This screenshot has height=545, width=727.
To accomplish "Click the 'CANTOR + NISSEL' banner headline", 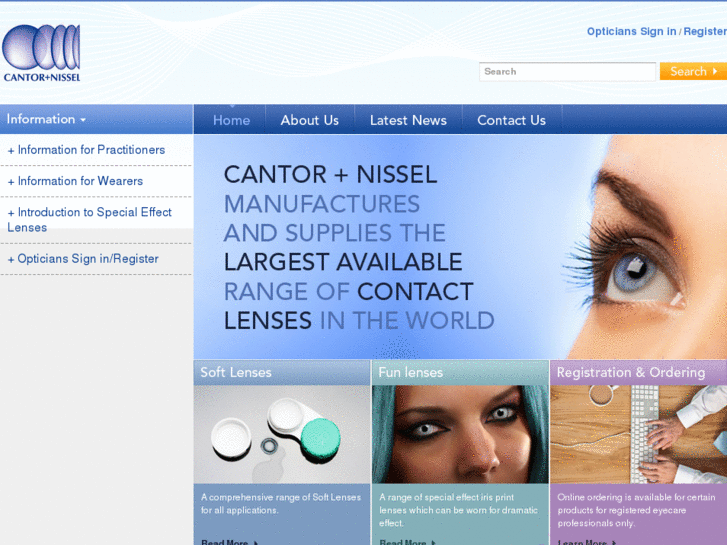I will [330, 174].
